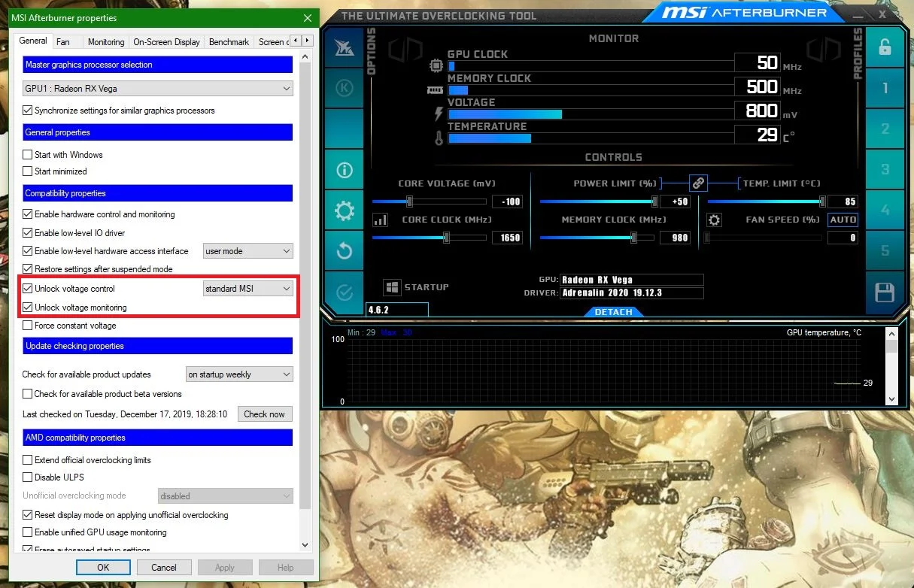Click the memory clock 980 value field
This screenshot has width=914, height=588.
point(675,238)
